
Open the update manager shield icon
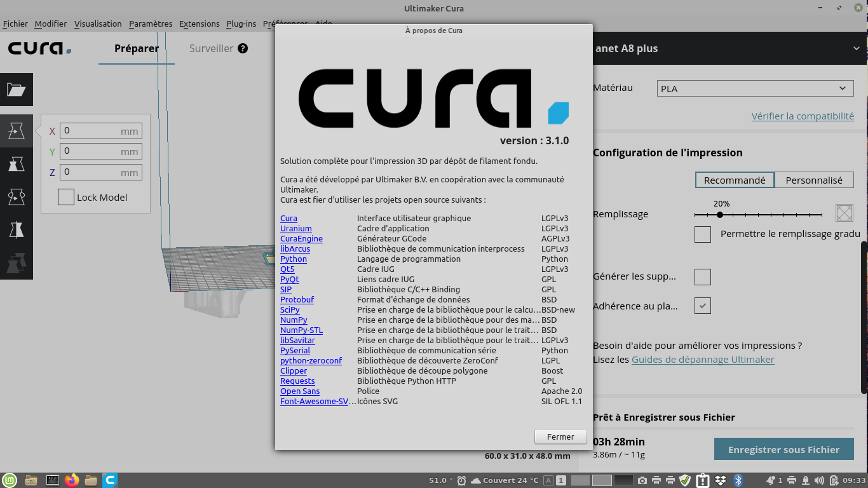[x=684, y=480]
